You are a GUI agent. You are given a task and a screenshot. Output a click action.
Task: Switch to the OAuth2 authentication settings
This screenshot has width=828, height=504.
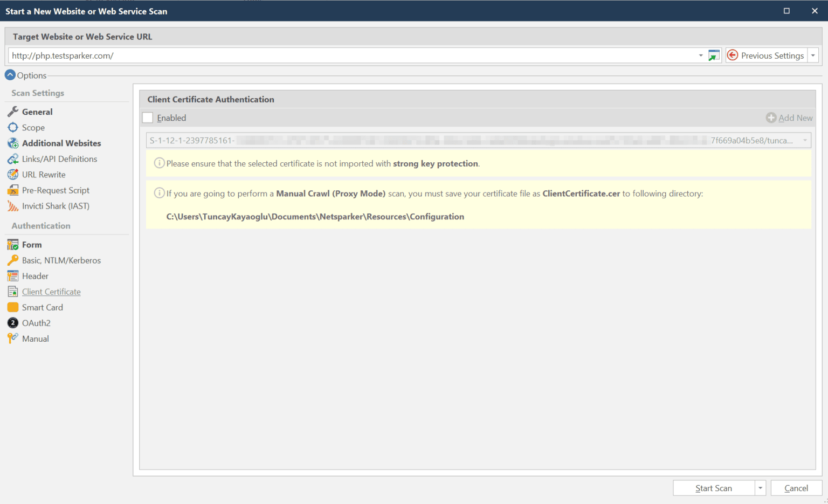point(37,322)
